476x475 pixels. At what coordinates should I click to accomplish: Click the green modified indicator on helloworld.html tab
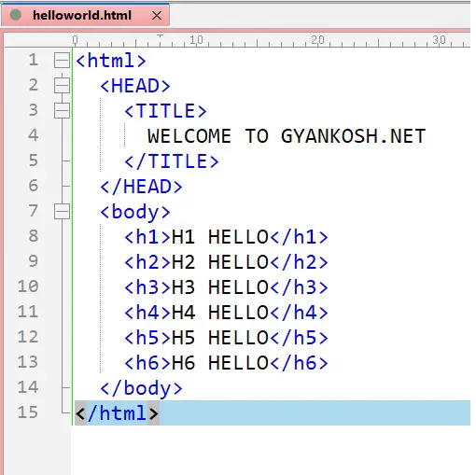click(16, 15)
